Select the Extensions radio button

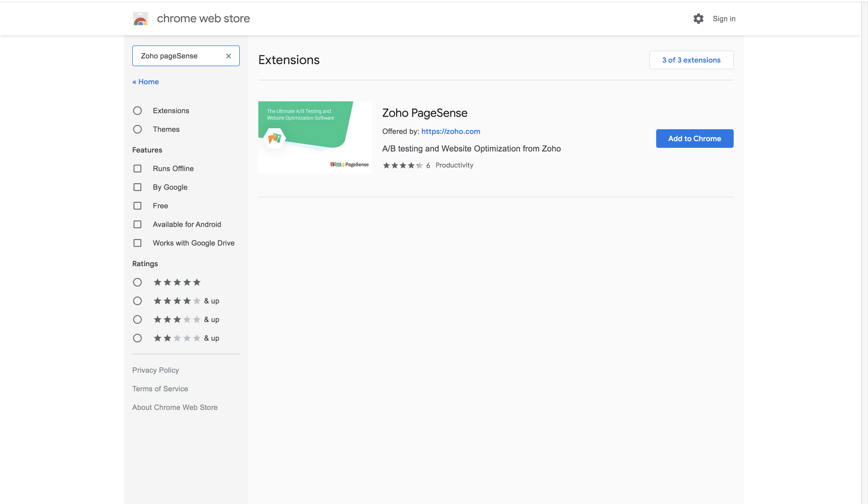137,111
